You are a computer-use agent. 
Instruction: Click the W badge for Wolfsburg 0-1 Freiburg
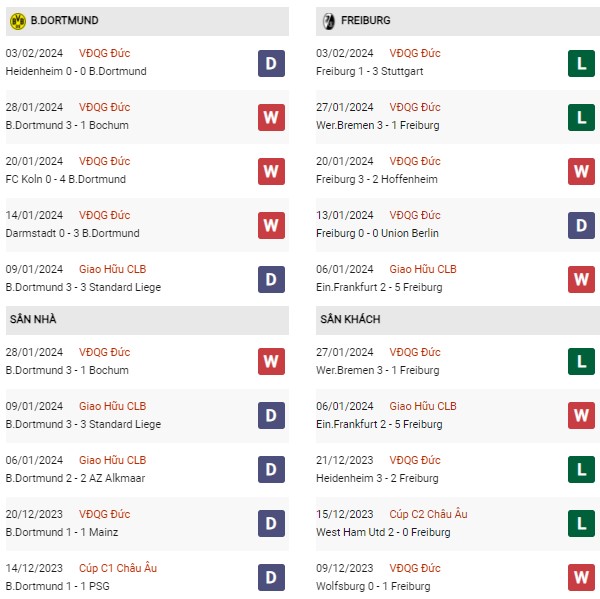click(x=581, y=577)
